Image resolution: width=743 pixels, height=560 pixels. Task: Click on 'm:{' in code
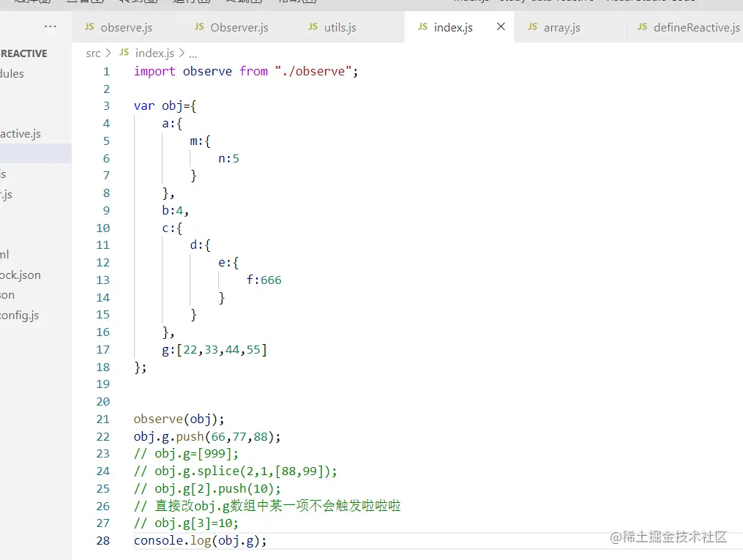tap(200, 141)
